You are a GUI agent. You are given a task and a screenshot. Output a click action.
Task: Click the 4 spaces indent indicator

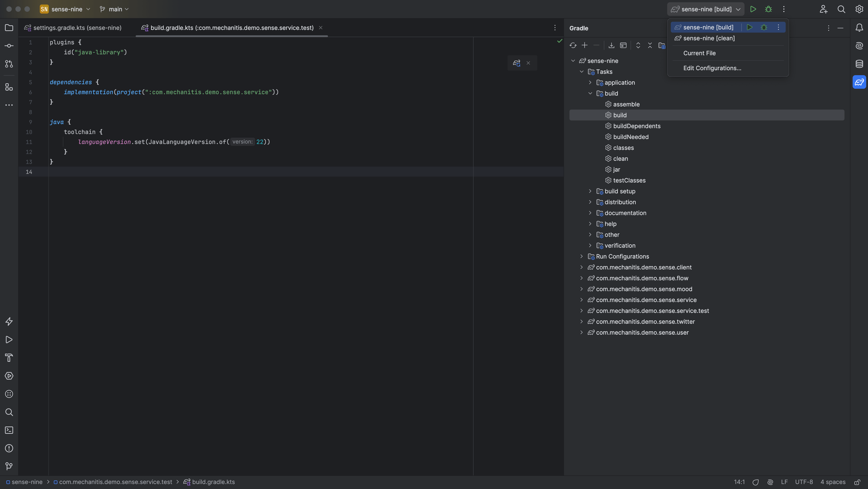(832, 482)
